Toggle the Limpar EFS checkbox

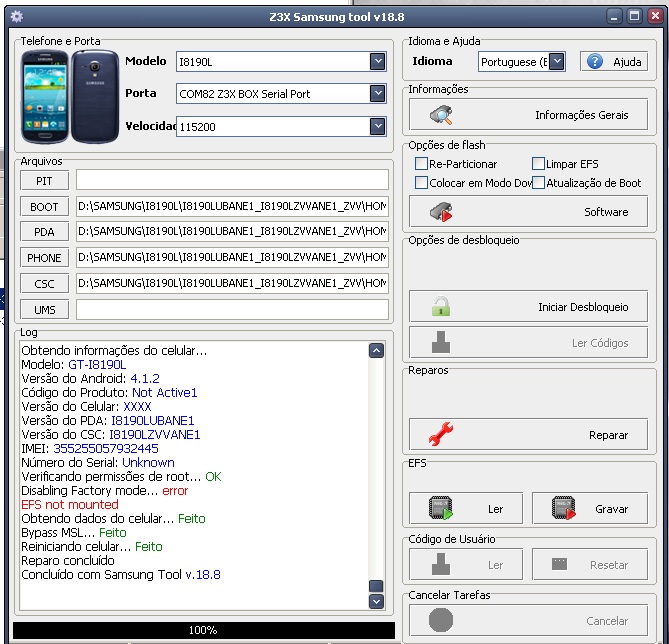(538, 163)
